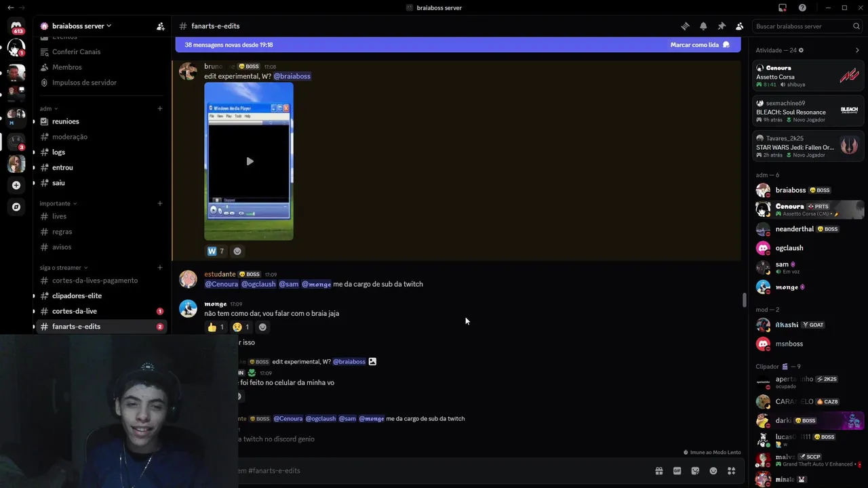
Task: Open moderação channel
Action: pyautogui.click(x=102, y=137)
